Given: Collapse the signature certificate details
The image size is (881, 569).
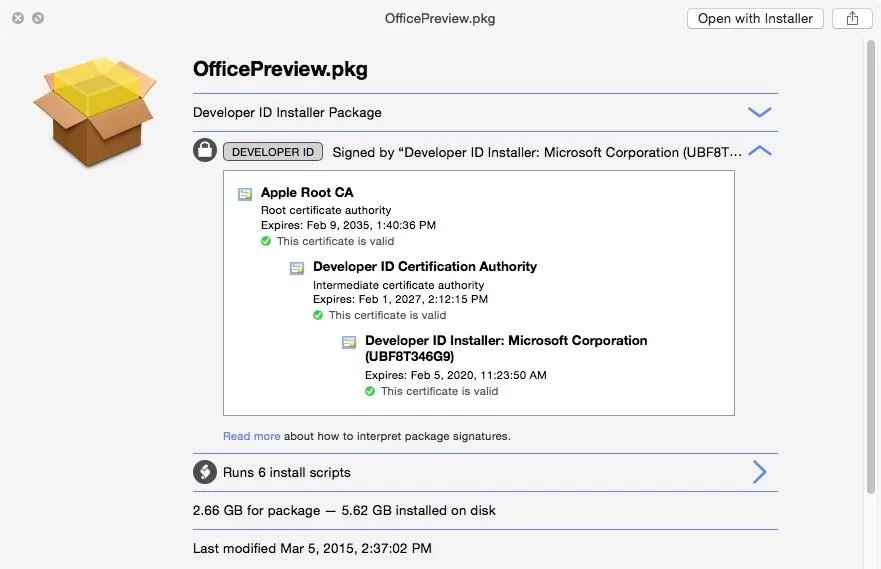Looking at the screenshot, I should pos(760,151).
